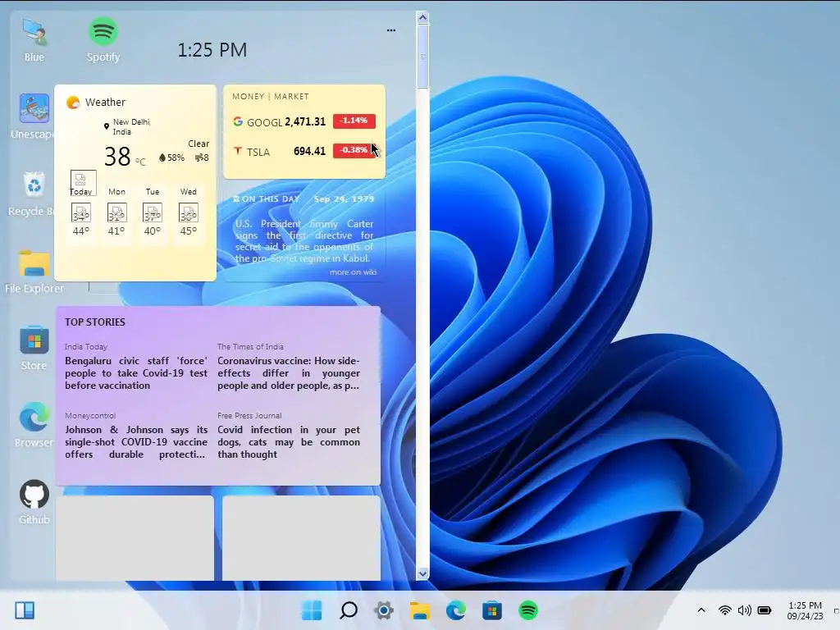Click the humidity droplet icon at 58%
Screen dimensions: 840x630
coord(162,157)
